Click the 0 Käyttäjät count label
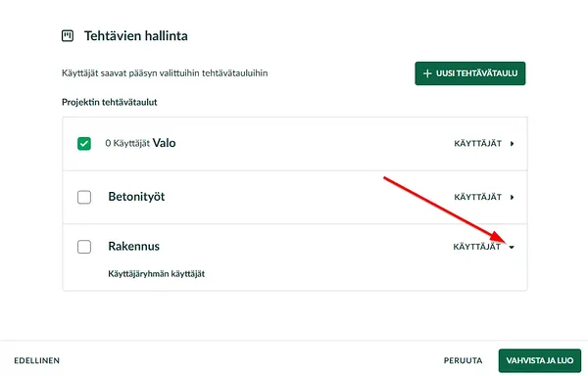This screenshot has height=376, width=588. pos(127,143)
